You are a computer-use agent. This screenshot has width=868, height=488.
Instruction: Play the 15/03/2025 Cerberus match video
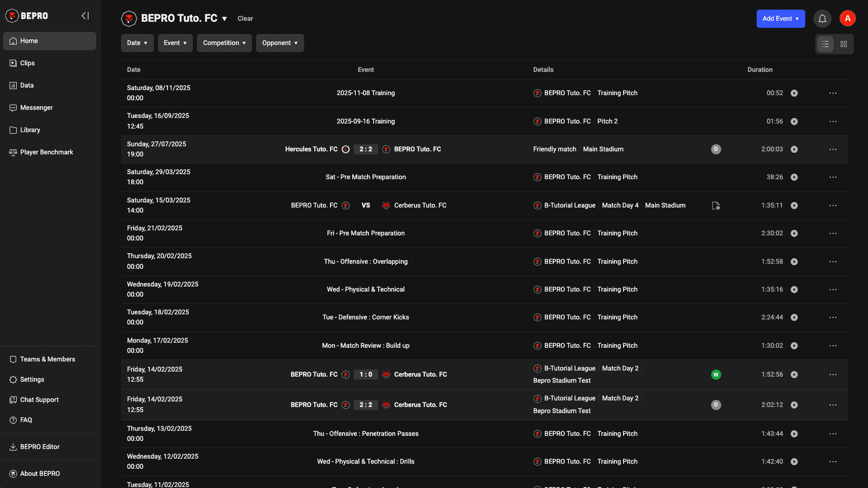click(x=794, y=206)
